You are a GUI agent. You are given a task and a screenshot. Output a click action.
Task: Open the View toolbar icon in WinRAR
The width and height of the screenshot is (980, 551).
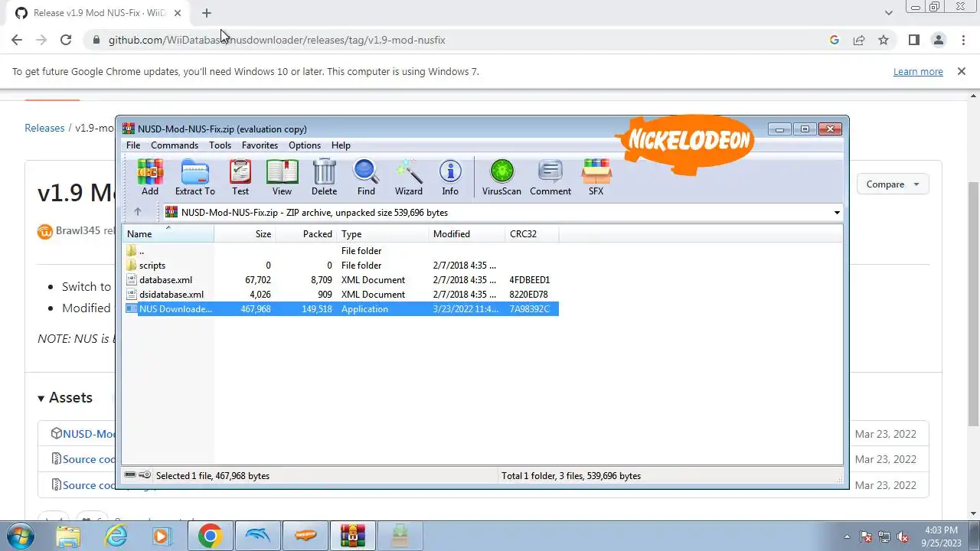pos(282,178)
